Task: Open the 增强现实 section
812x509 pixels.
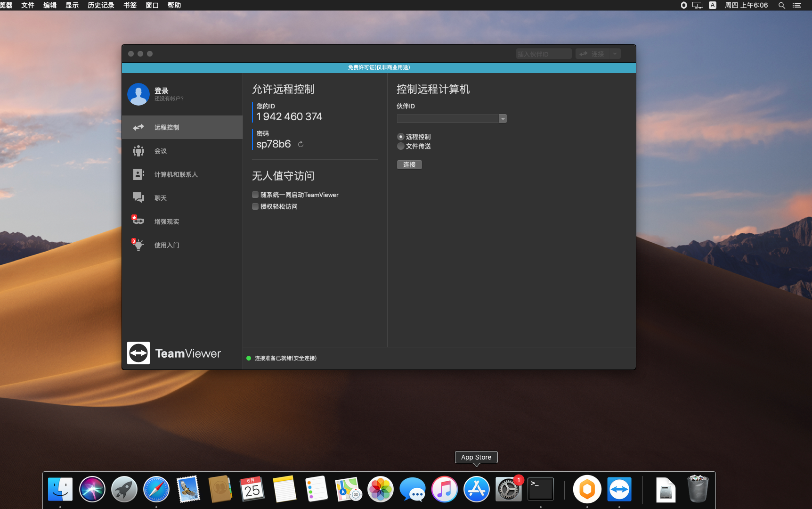Action: (x=182, y=222)
